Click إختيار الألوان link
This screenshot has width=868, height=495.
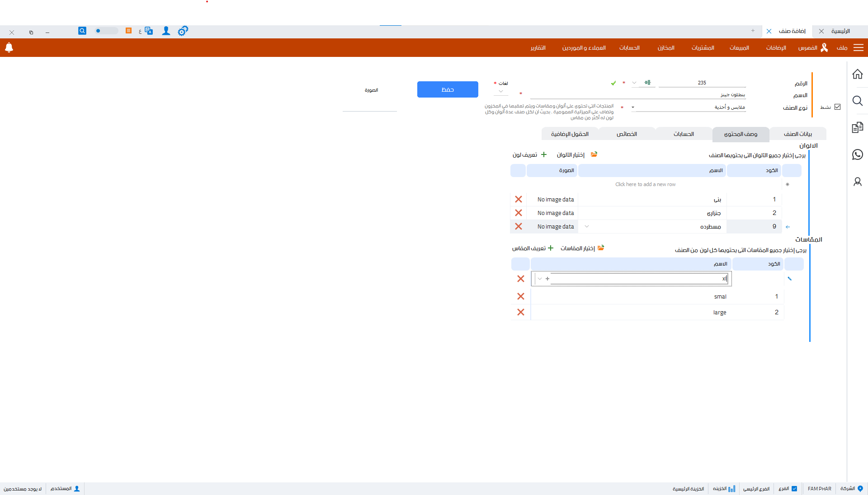571,155
